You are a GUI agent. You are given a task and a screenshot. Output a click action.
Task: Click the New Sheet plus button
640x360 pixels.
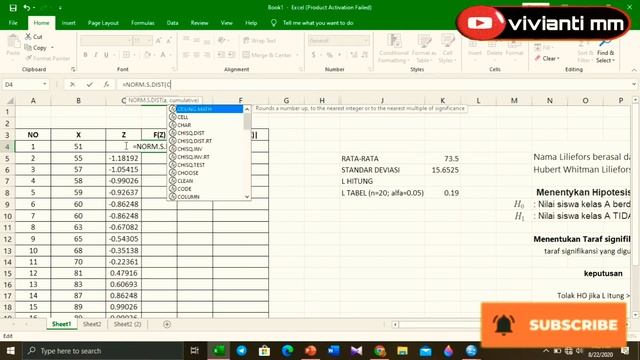pos(167,324)
